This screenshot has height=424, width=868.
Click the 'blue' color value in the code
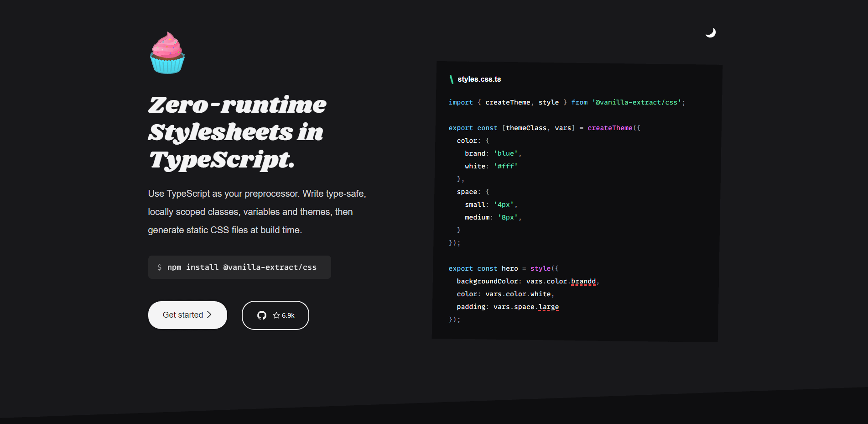506,153
